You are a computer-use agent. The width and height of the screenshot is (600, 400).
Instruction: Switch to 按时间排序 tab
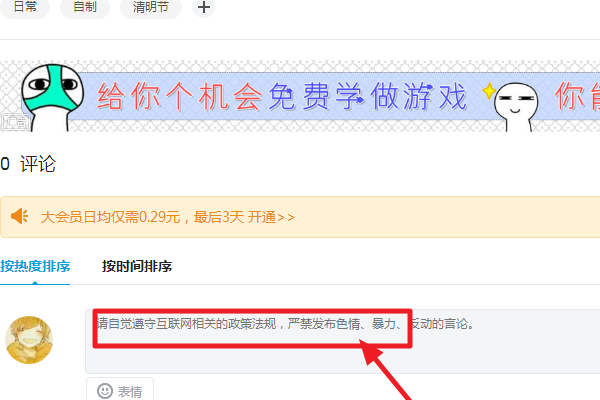click(x=137, y=266)
